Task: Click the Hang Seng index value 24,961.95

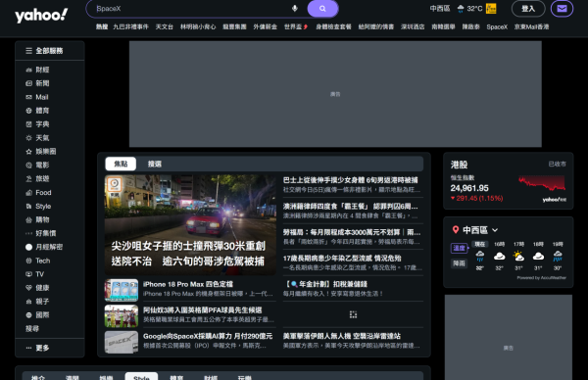Action: [x=469, y=188]
